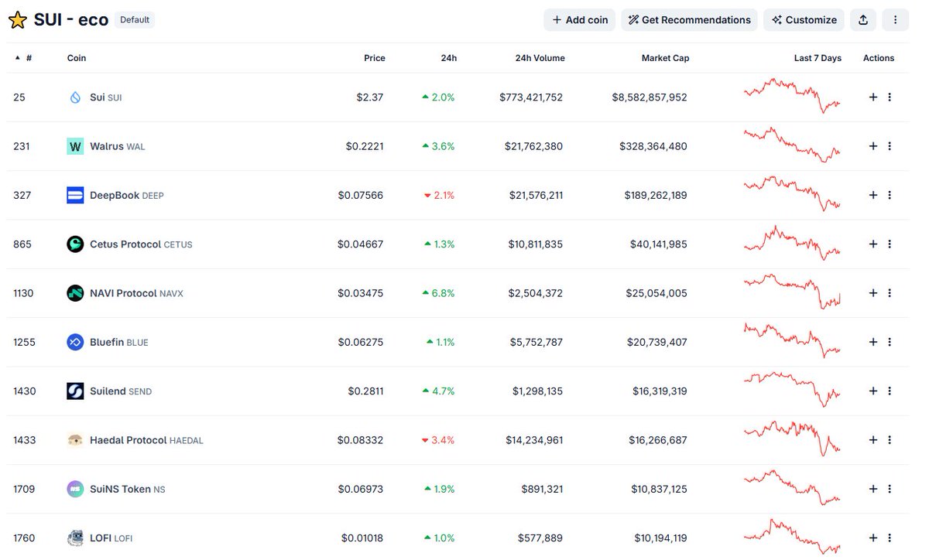The image size is (929, 560).
Task: Click plus icon in LOFI row
Action: (873, 538)
